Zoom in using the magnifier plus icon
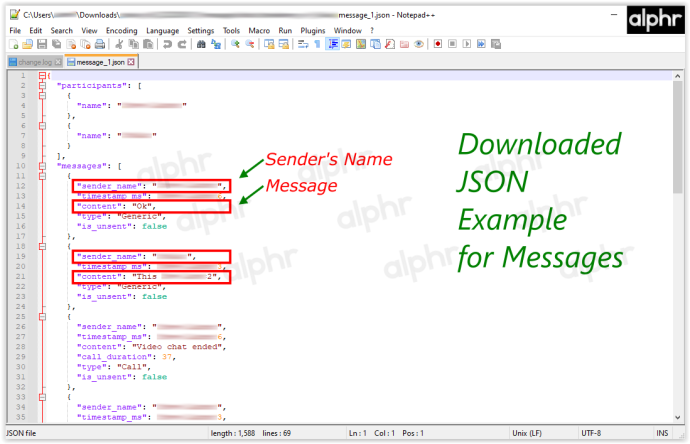 235,44
